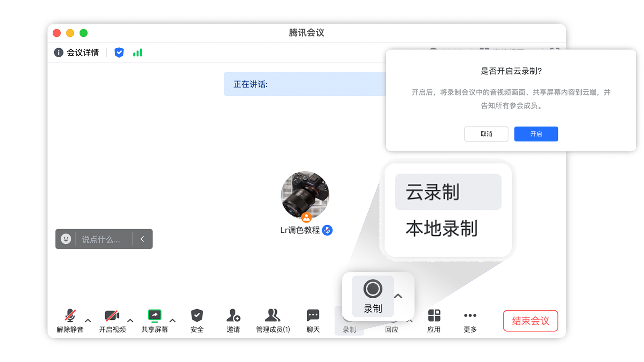Open emoji picker in chat box
Screen dimensions: 644x362
coord(66,239)
